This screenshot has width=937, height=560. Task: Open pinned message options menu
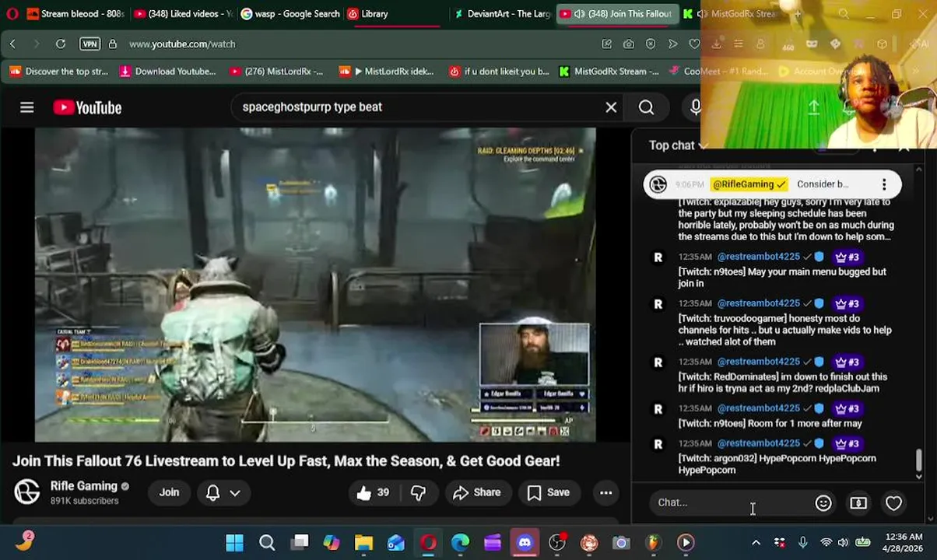[x=884, y=184]
